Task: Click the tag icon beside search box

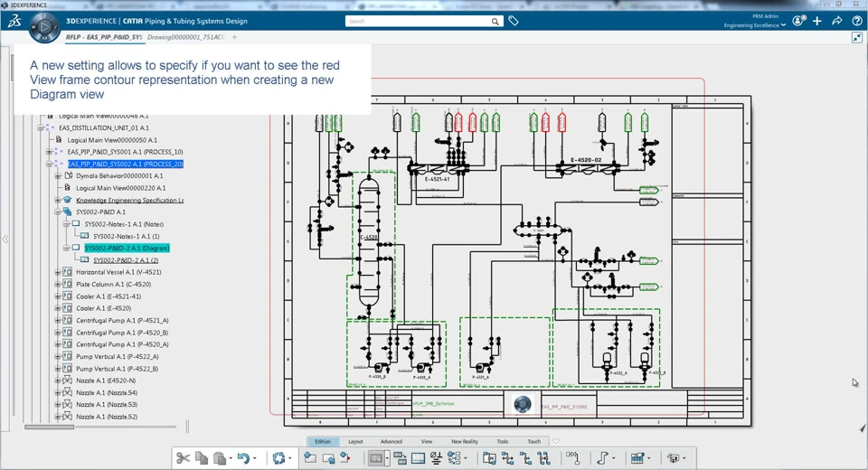Action: point(514,21)
